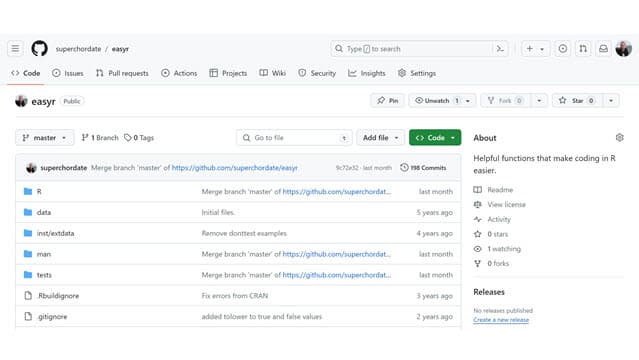The height and width of the screenshot is (360, 639).
Task: Switch to the Insights tab
Action: click(x=367, y=73)
